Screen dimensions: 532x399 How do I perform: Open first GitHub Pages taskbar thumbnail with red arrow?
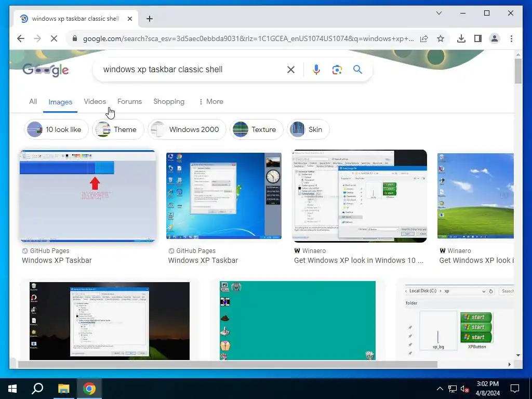[88, 196]
